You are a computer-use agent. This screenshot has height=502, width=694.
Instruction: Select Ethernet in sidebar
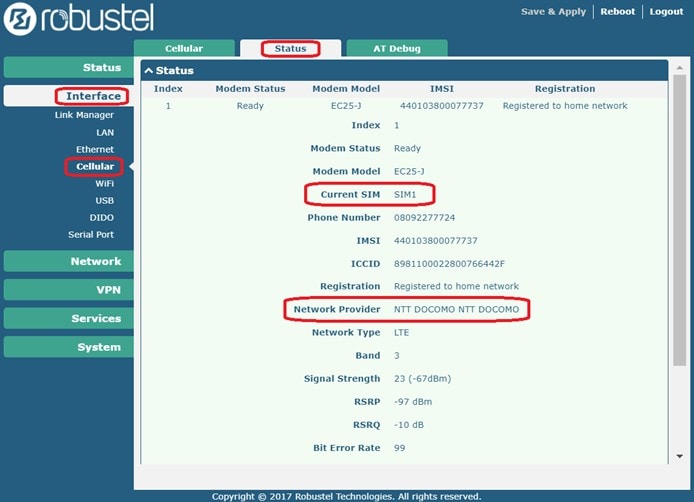click(95, 150)
